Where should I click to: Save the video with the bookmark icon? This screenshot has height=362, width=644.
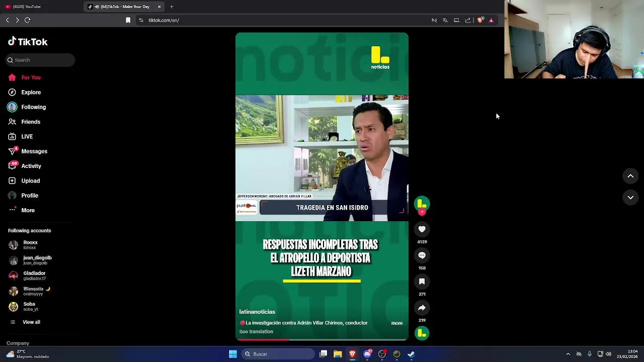tap(422, 282)
